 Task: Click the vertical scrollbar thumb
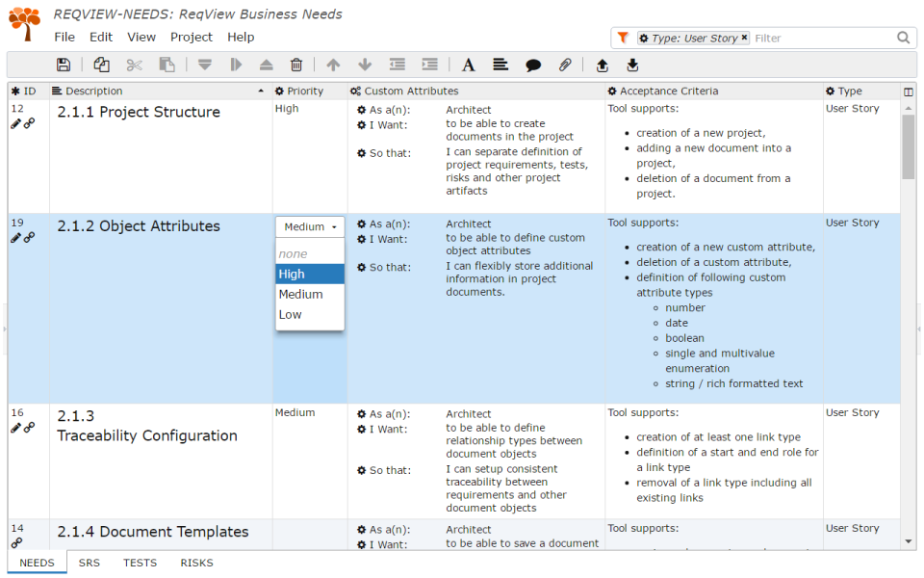point(908,147)
